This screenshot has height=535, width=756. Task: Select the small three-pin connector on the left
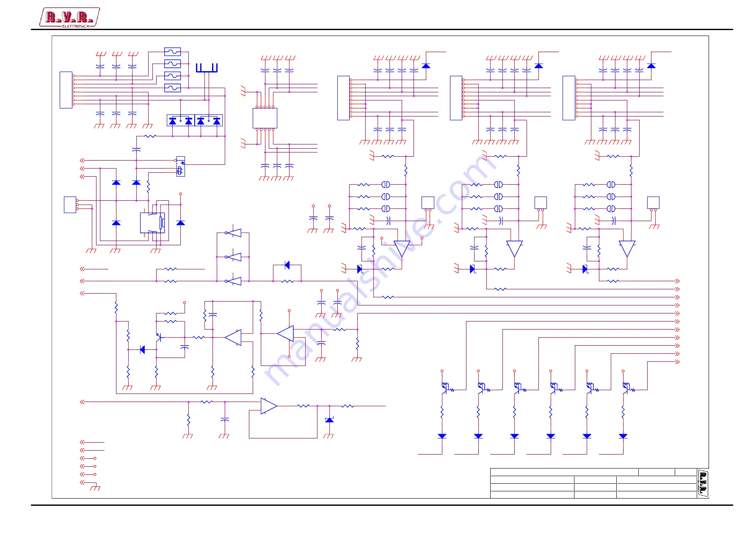[70, 205]
